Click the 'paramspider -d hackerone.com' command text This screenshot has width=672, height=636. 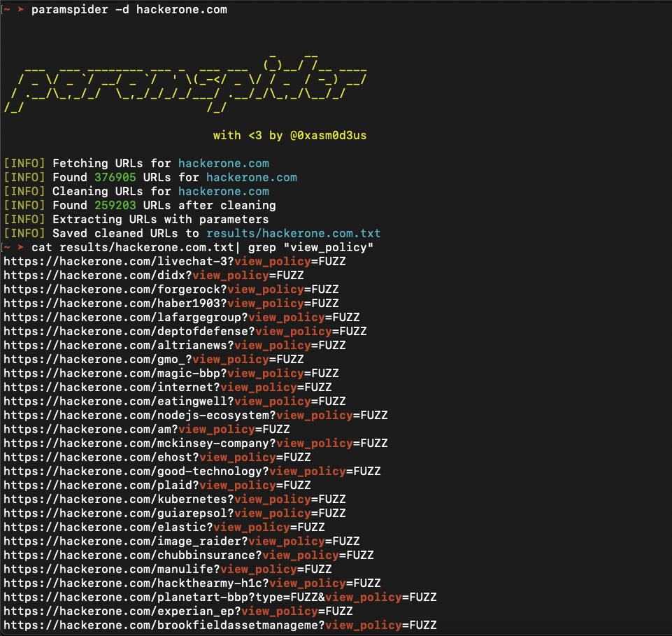[x=129, y=9]
